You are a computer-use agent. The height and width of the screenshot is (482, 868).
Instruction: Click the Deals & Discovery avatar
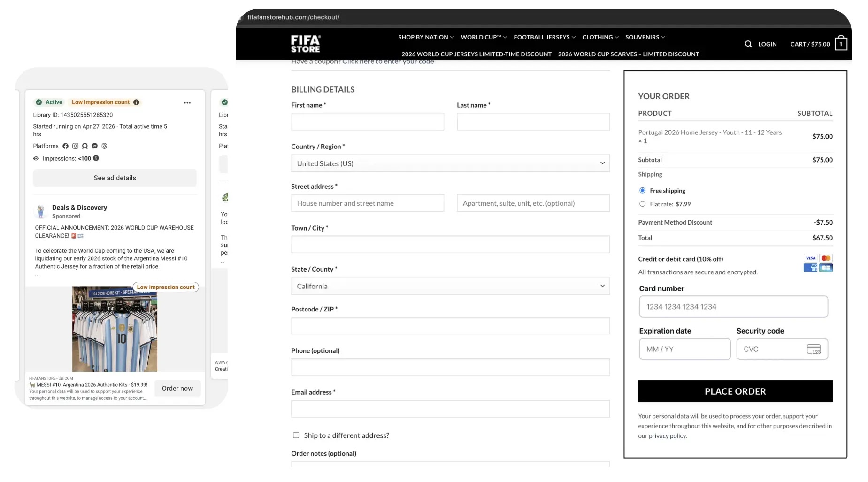pos(41,211)
